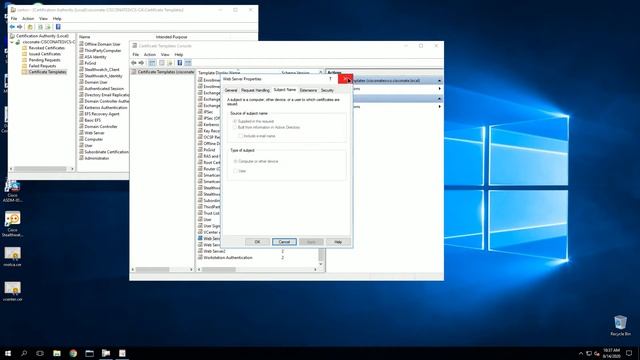Open Help menu in Certificate Templates Console
This screenshot has height=360, width=640.
pyautogui.click(x=179, y=54)
